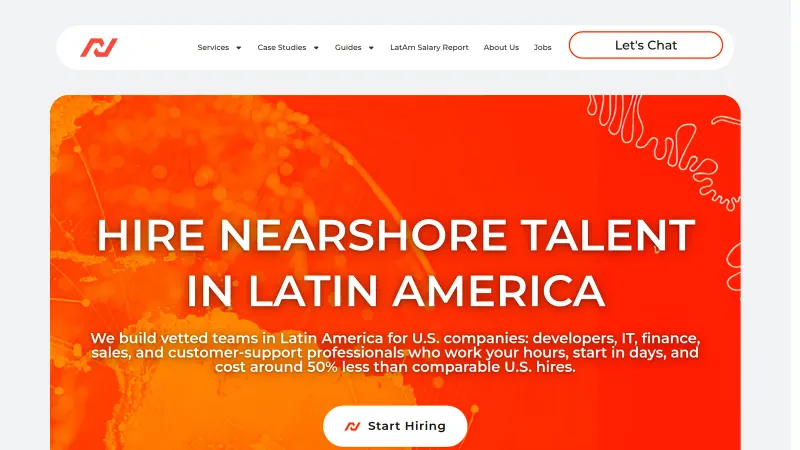The width and height of the screenshot is (800, 450).
Task: Click the small logo icon inside Start Hiring
Action: pyautogui.click(x=353, y=426)
